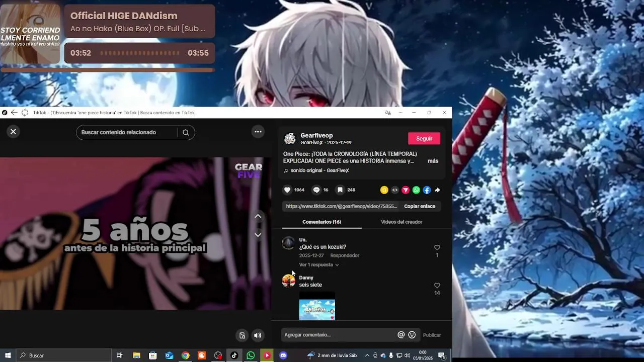Copy the video link with 'Copiar enlace'
The image size is (644, 362).
coord(420,206)
